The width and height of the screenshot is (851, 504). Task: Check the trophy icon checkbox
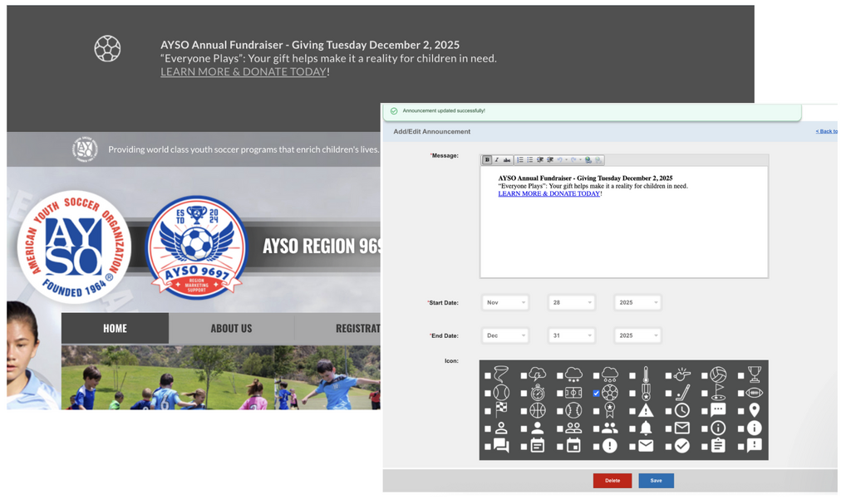pyautogui.click(x=740, y=376)
